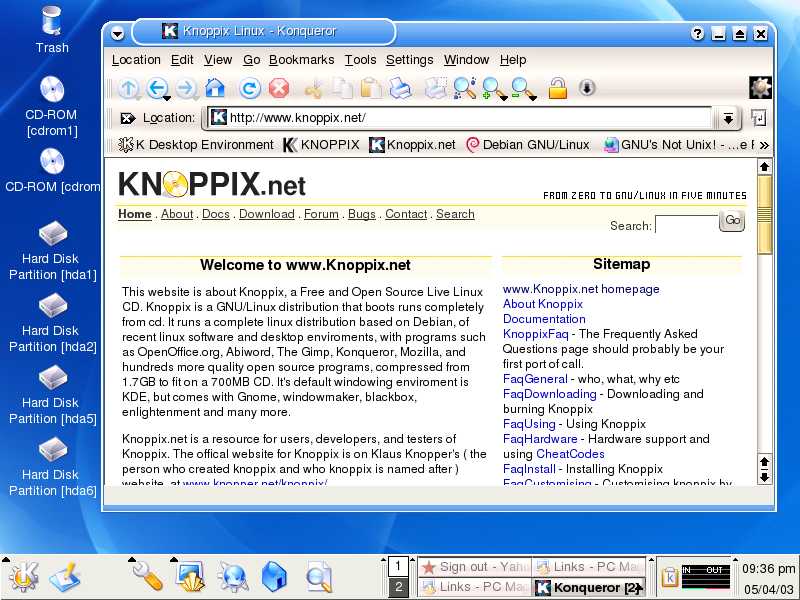800x600 pixels.
Task: Click the scrollbar up arrow at top
Action: click(x=764, y=167)
